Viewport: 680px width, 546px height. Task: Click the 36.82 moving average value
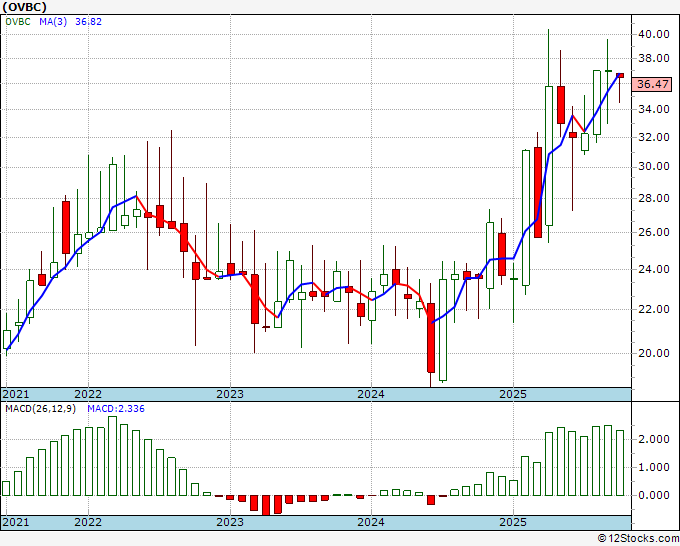point(88,22)
